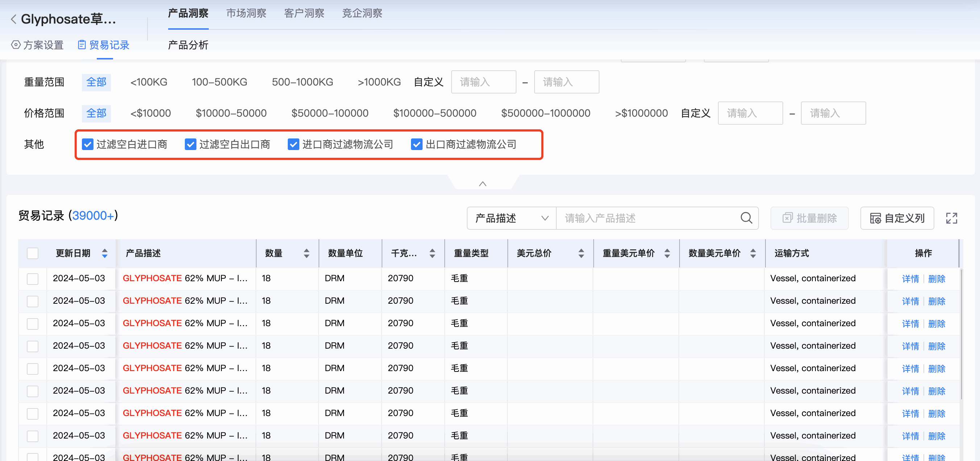Viewport: 980px width, 461px height.
Task: Click the 批量删除 batch delete icon
Action: pos(788,218)
